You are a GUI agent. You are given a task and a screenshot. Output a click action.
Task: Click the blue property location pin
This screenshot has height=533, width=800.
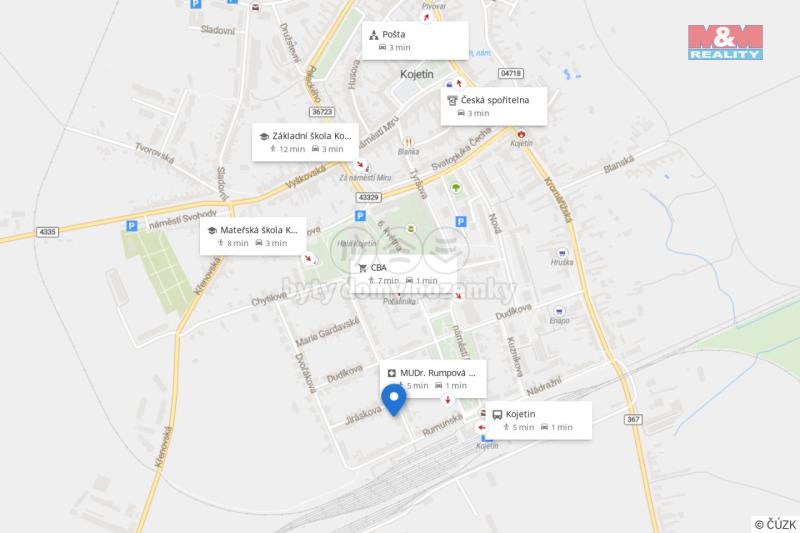click(x=394, y=400)
